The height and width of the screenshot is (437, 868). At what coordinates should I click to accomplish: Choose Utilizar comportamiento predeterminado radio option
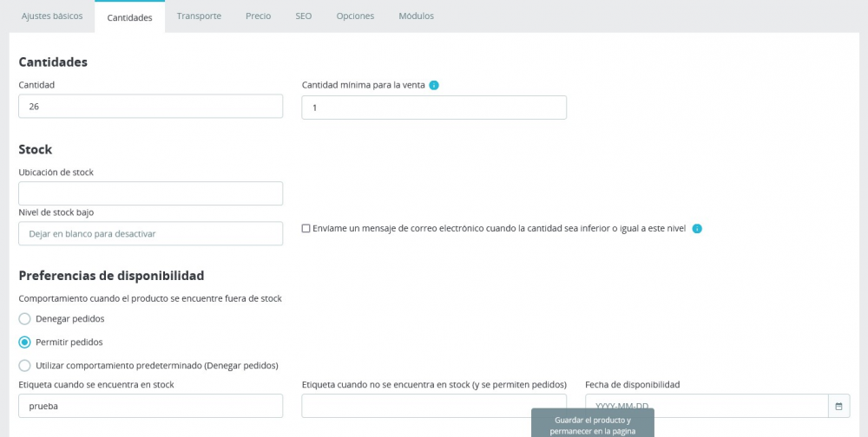pyautogui.click(x=24, y=366)
